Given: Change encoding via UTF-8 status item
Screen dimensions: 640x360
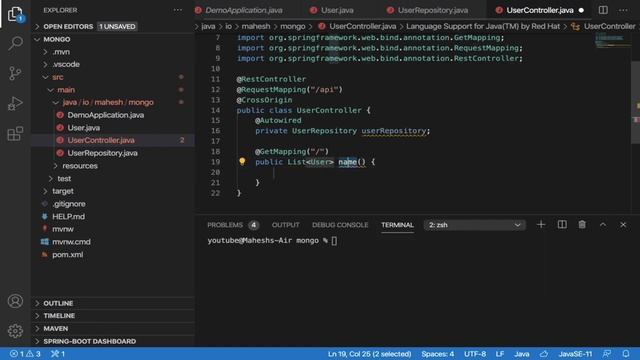Looking at the screenshot, I should click(475, 354).
